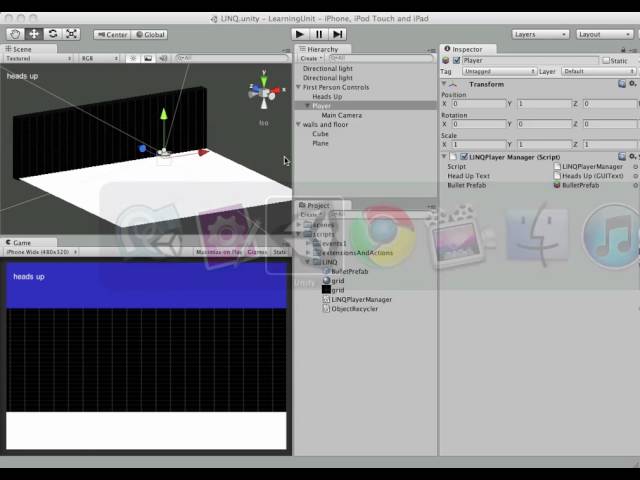Select ObjectRecycler script in Project
The width and height of the screenshot is (640, 480).
(355, 309)
